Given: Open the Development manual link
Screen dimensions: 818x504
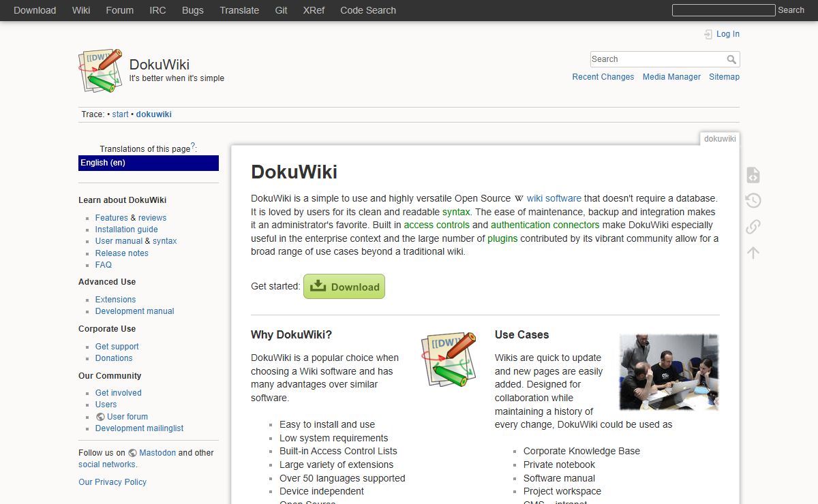Looking at the screenshot, I should tap(134, 311).
